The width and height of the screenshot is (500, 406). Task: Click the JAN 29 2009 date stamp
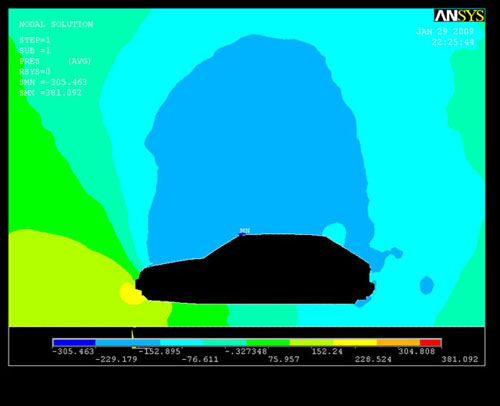point(445,32)
